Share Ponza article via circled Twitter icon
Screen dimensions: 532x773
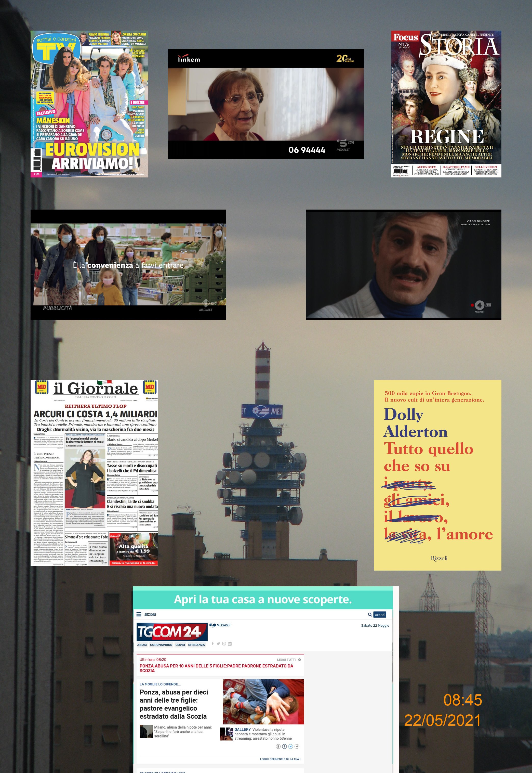291,746
